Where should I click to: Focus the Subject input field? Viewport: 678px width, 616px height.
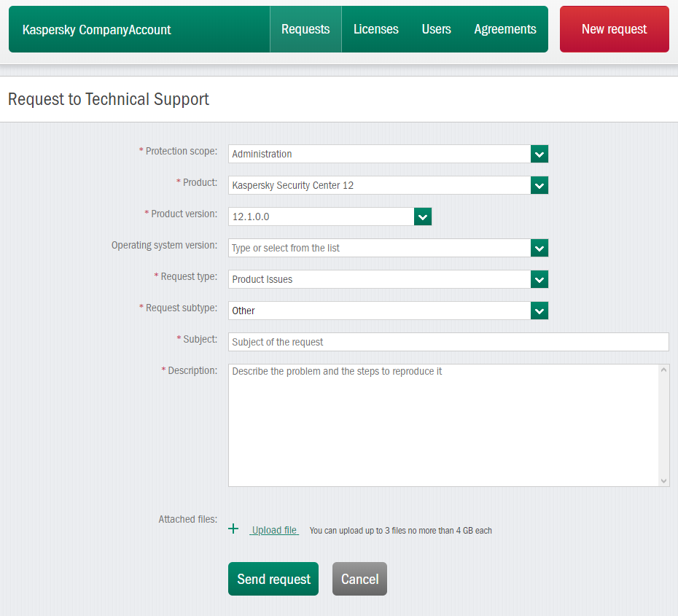click(448, 342)
